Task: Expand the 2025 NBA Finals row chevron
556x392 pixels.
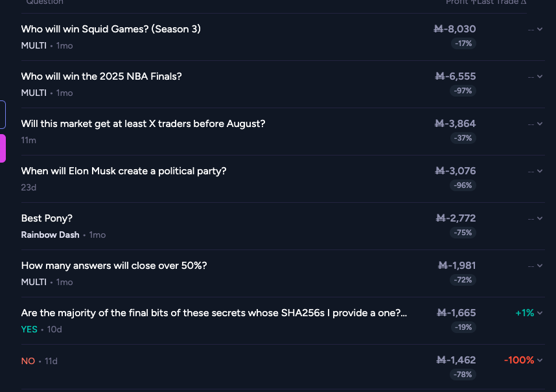Action: point(540,76)
